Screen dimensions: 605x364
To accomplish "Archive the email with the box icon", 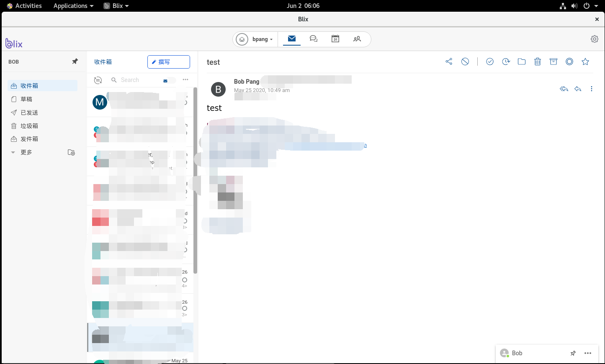I will pos(554,62).
